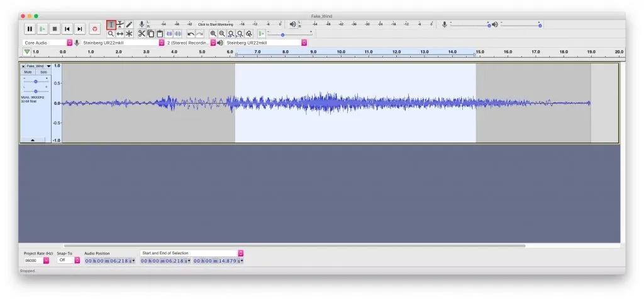The width and height of the screenshot is (644, 299).
Task: Zoom out of the waveform
Action: coord(222,34)
